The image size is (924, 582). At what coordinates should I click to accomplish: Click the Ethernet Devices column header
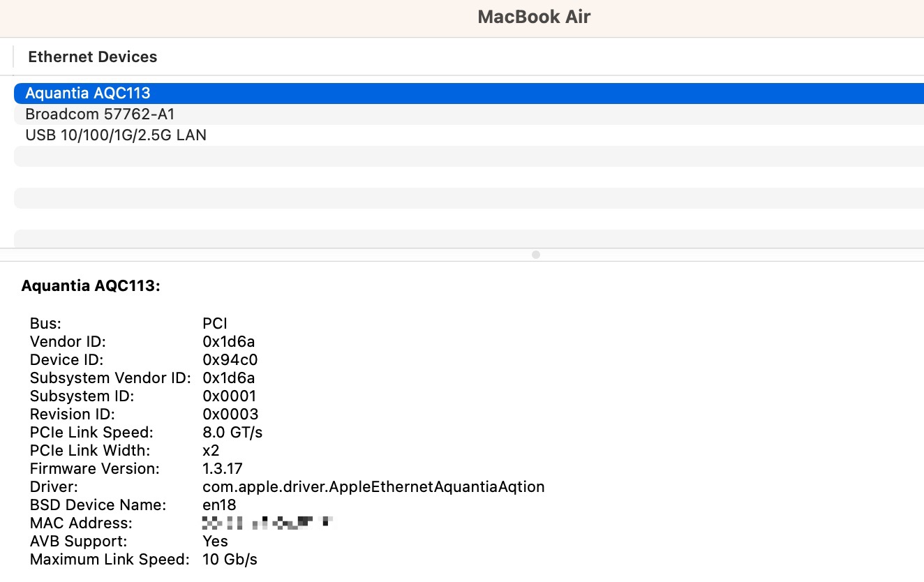93,57
